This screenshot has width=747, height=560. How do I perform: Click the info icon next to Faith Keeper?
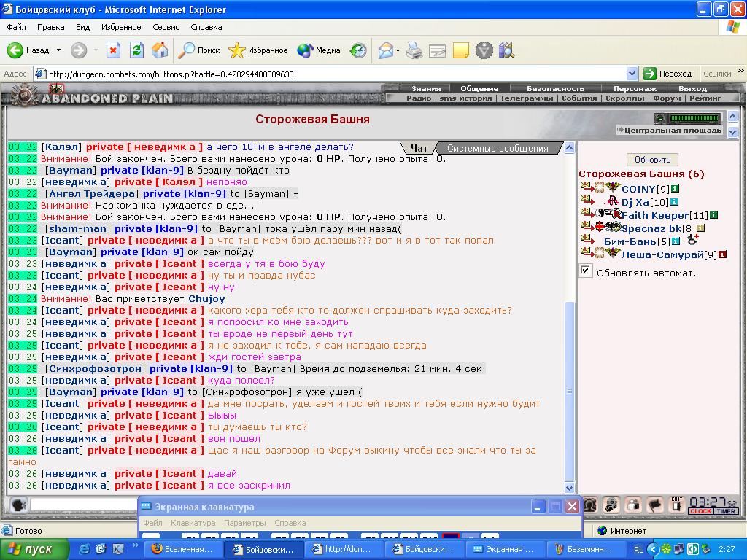point(713,215)
